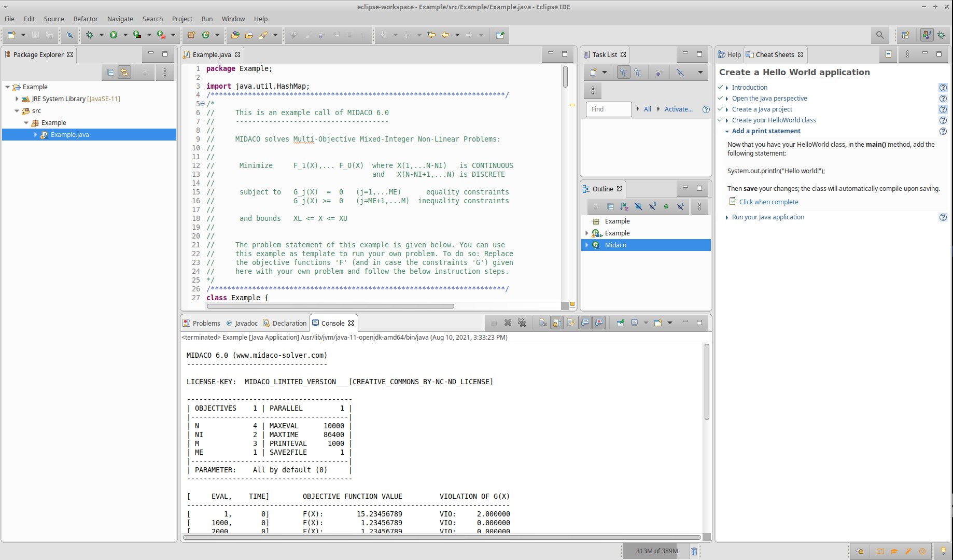Switch to the Problems tab
953x560 pixels.
[x=201, y=323]
